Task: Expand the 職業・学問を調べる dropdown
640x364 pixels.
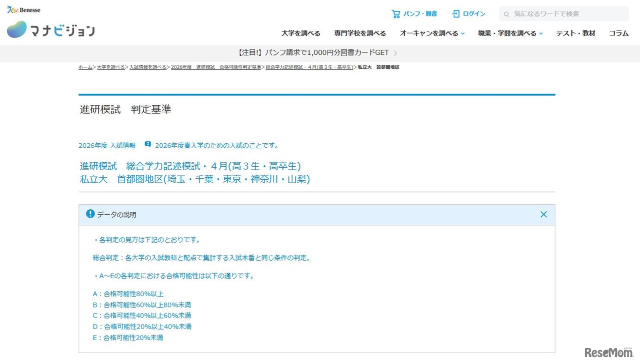Action: pos(541,33)
